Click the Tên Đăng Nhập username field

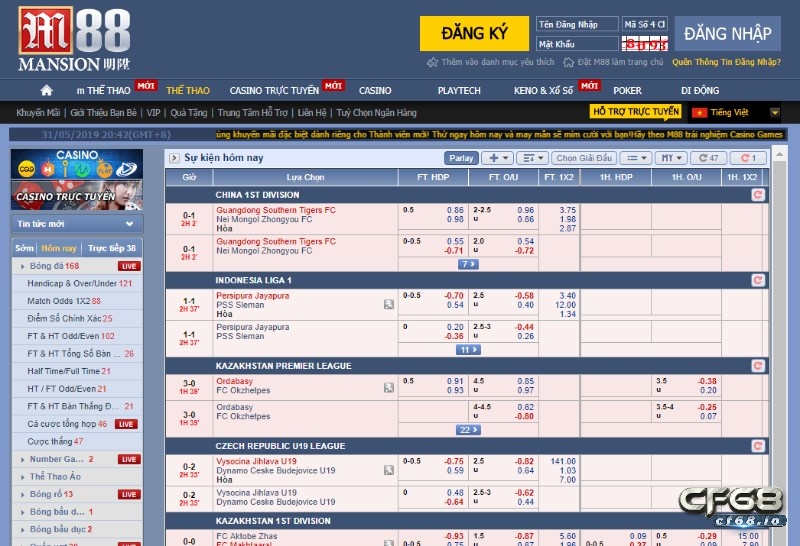click(577, 24)
